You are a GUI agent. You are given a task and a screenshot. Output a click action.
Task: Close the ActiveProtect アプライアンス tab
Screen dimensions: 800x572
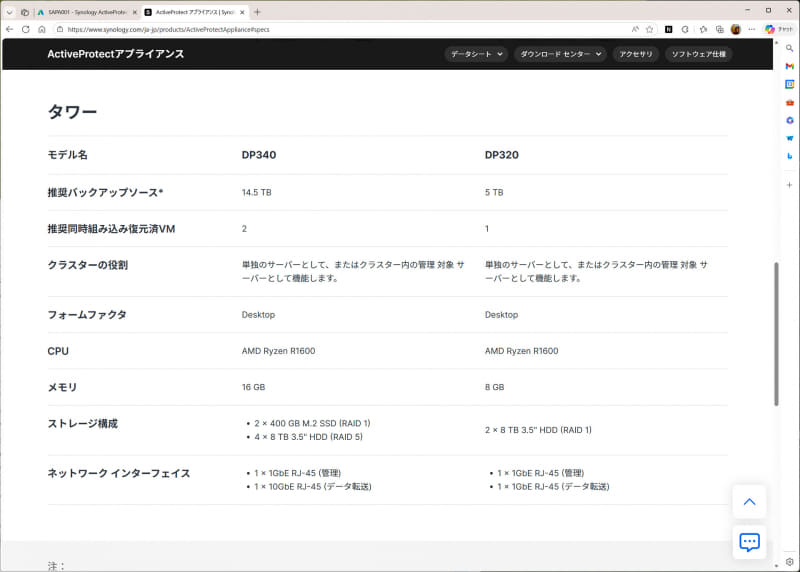[242, 12]
